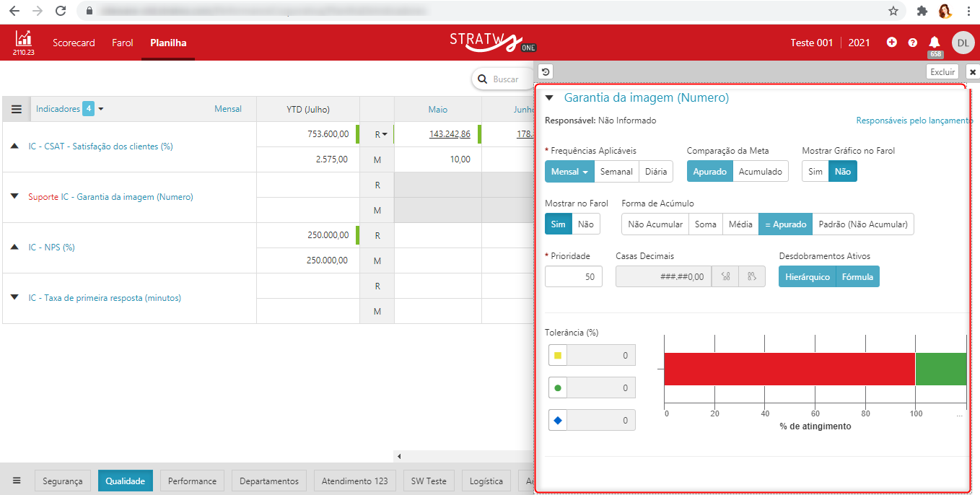Toggle Fórmula desdobramento
This screenshot has height=495, width=980.
point(857,276)
